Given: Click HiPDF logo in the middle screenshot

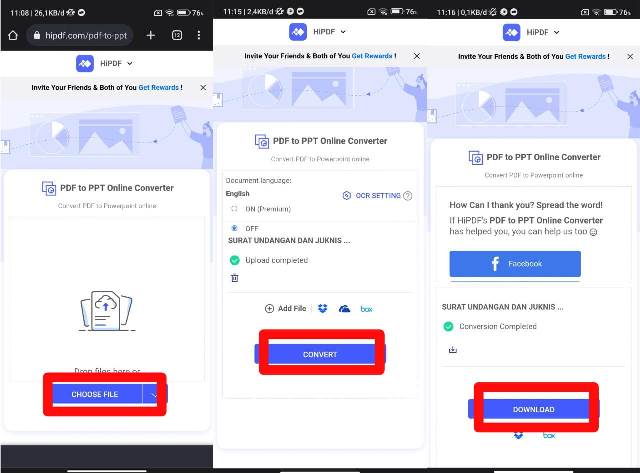Looking at the screenshot, I should coord(298,32).
